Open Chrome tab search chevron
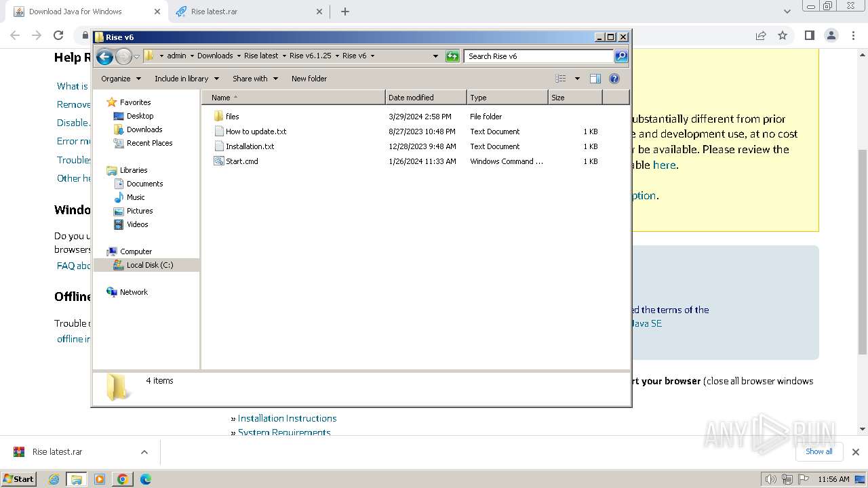 point(787,12)
